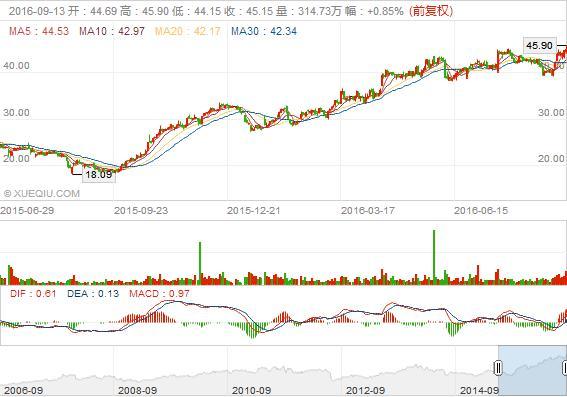This screenshot has width=567, height=397.
Task: Click the 45.90 high price marker
Action: (x=540, y=46)
